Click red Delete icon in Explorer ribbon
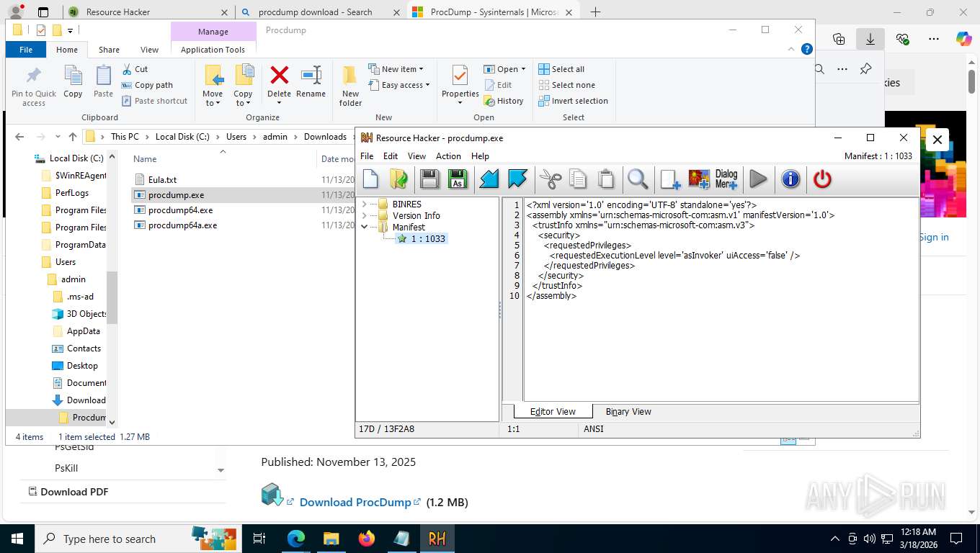Image resolution: width=980 pixels, height=553 pixels. [x=279, y=75]
